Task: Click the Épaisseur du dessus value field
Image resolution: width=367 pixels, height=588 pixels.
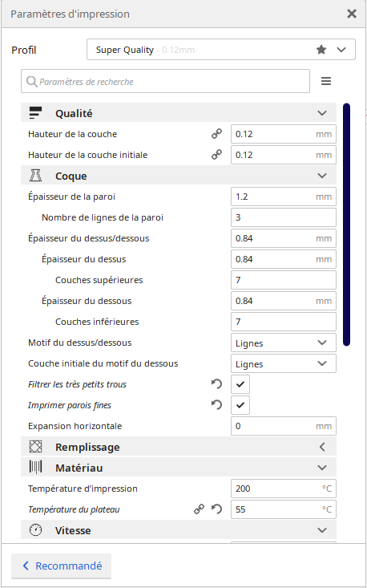Action: pyautogui.click(x=284, y=259)
